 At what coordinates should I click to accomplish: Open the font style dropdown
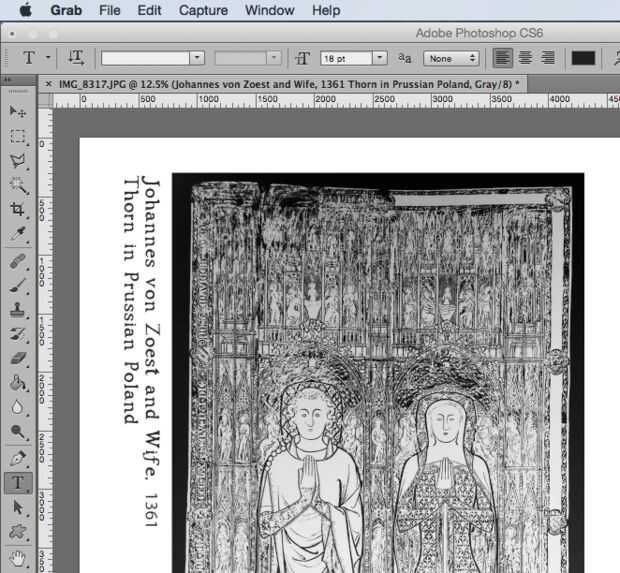click(x=273, y=58)
